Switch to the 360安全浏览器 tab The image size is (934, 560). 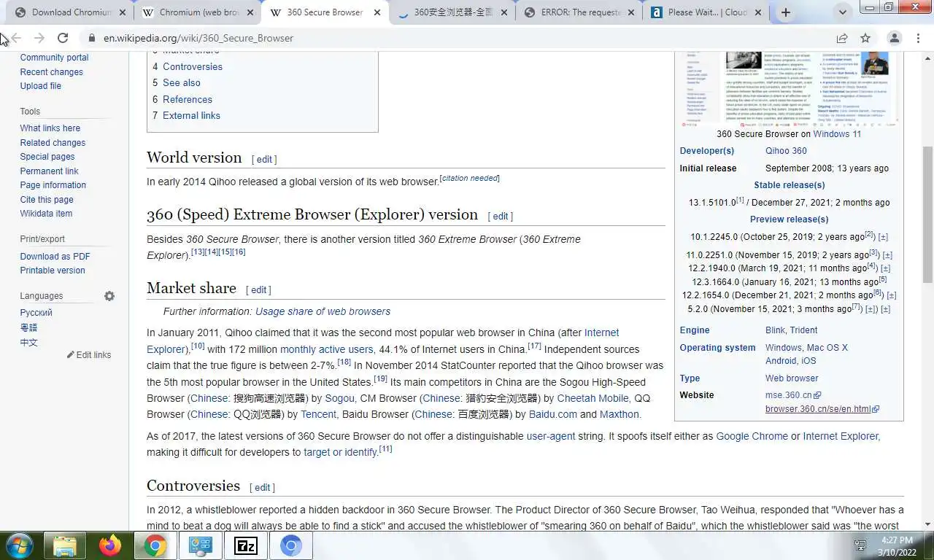point(452,12)
